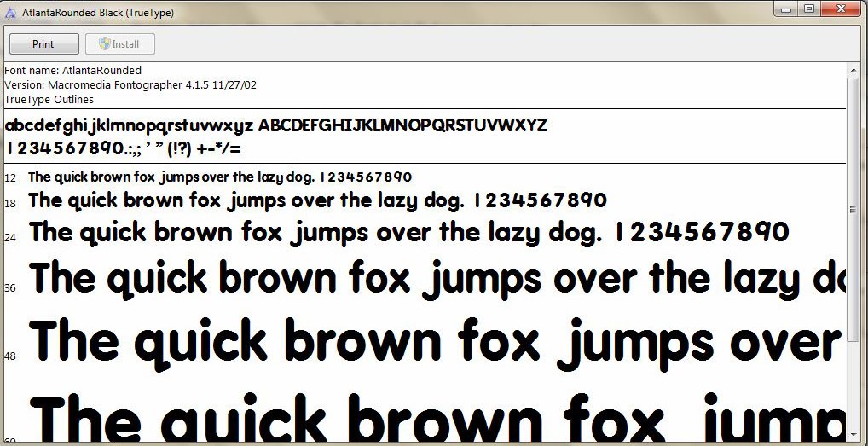
Task: Click the Print button
Action: (43, 44)
